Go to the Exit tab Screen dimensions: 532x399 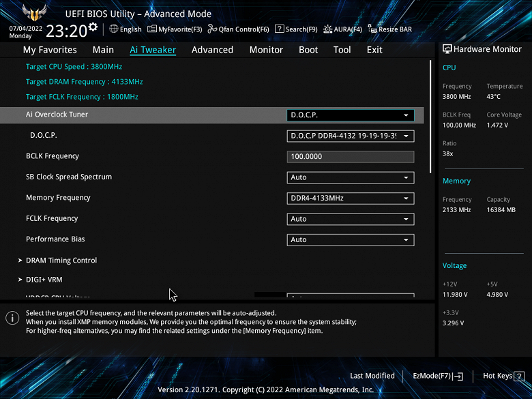pyautogui.click(x=374, y=50)
